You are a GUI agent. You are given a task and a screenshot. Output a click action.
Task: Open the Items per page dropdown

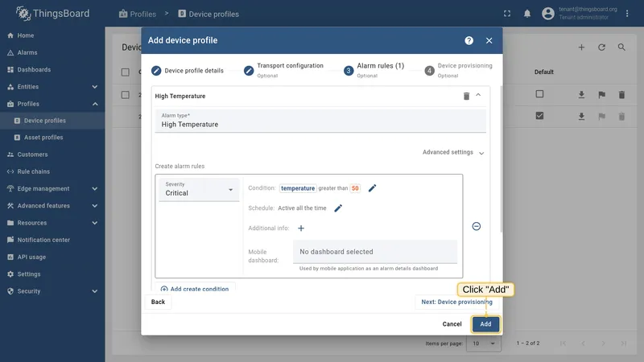point(484,343)
